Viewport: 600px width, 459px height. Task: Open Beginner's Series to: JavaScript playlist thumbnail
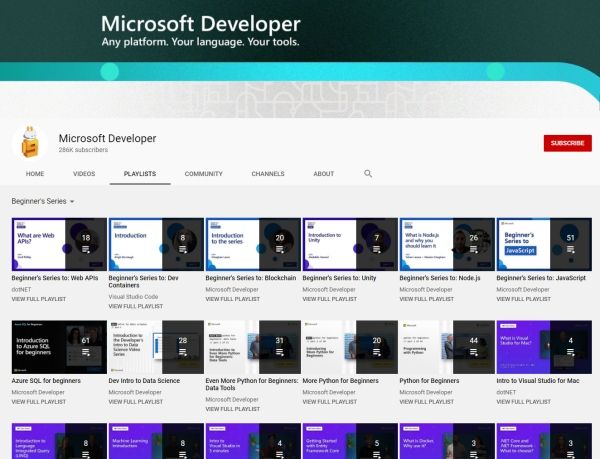coord(541,244)
